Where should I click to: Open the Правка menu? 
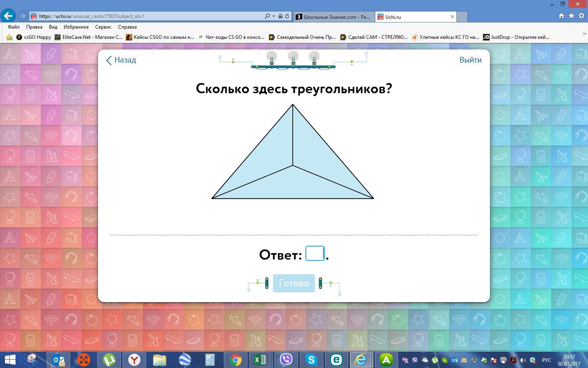(x=34, y=27)
